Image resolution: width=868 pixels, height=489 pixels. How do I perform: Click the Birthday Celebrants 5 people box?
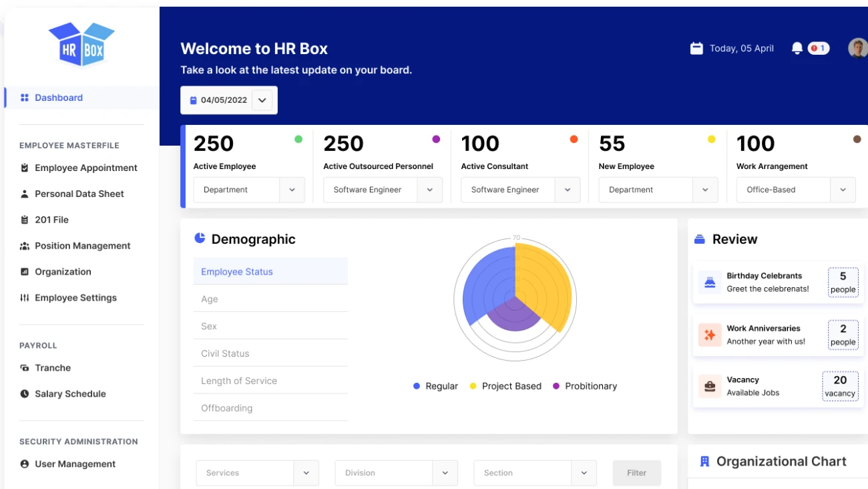pyautogui.click(x=843, y=282)
